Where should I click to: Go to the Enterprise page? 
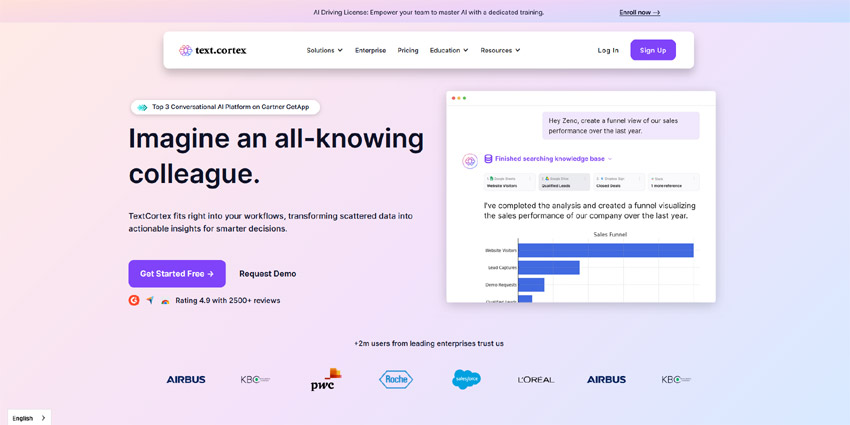[371, 50]
